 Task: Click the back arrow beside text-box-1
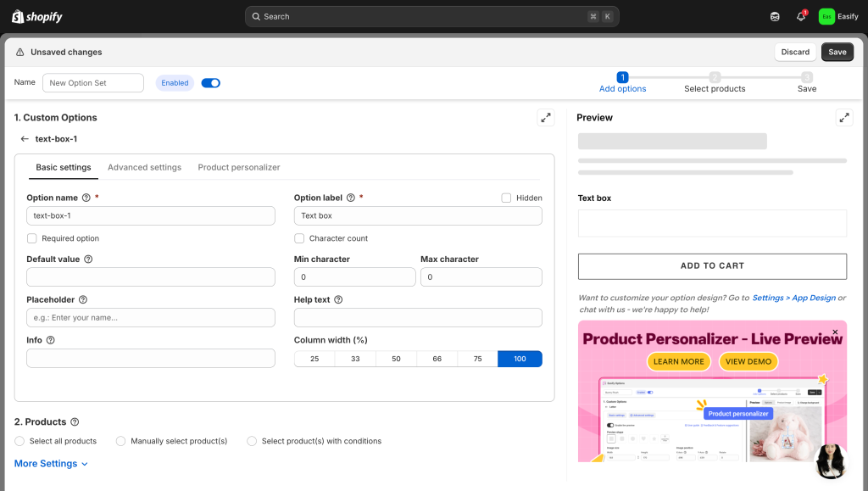[x=25, y=139]
